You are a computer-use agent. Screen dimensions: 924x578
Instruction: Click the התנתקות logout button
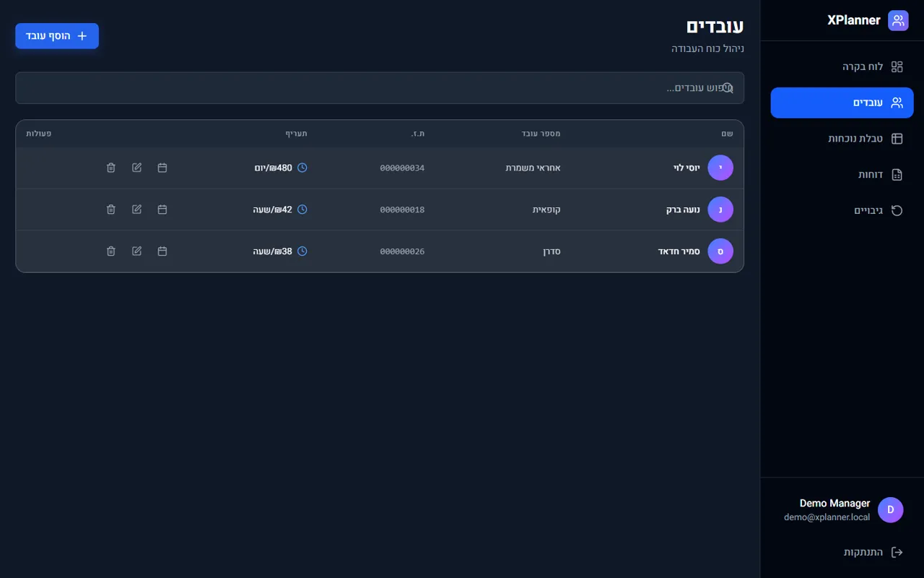[842, 552]
